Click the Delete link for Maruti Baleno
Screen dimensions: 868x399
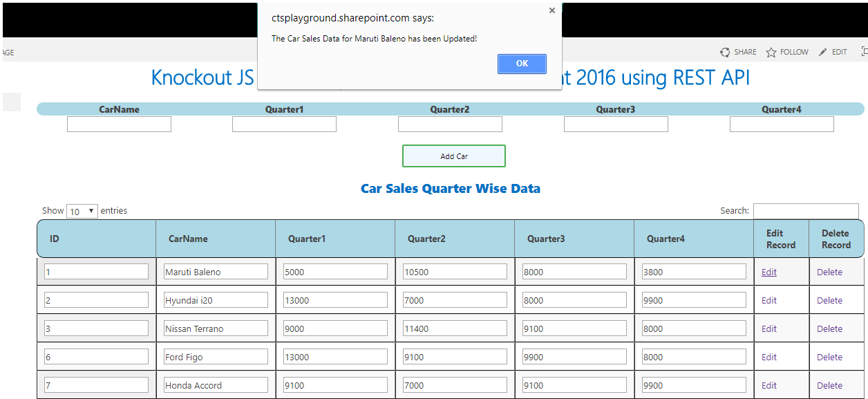tap(829, 272)
